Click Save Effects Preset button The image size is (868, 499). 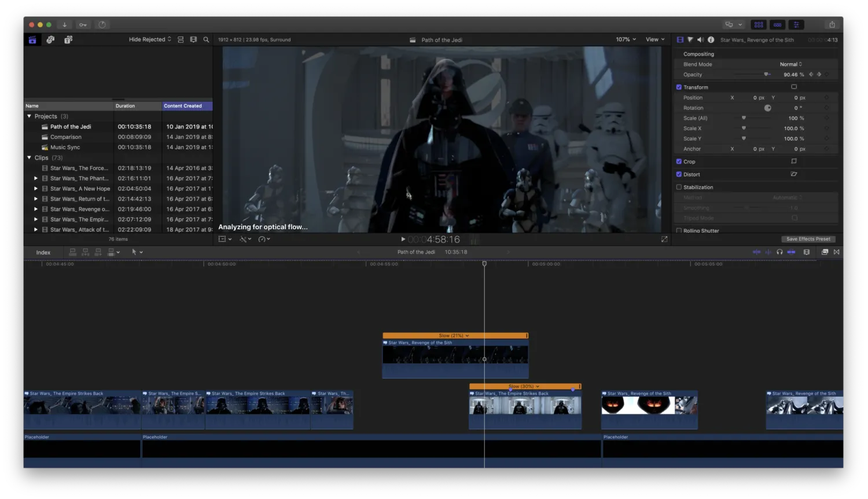[x=808, y=239]
